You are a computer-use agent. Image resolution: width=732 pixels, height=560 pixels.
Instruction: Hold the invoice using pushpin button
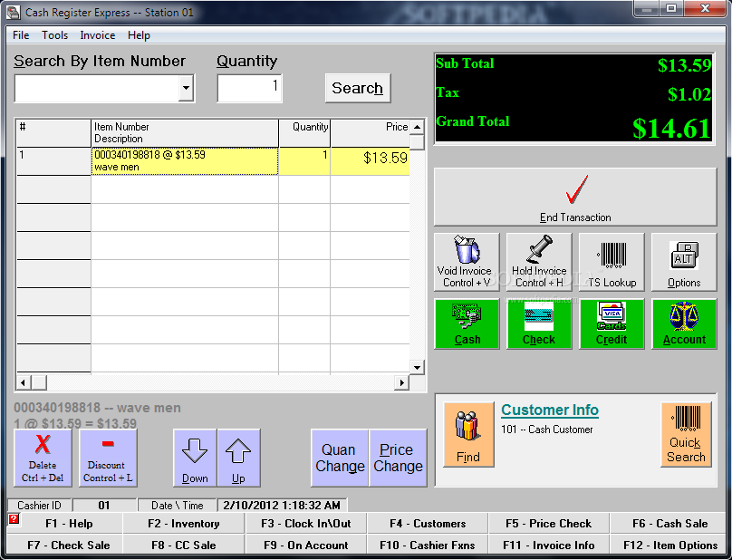pyautogui.click(x=539, y=262)
